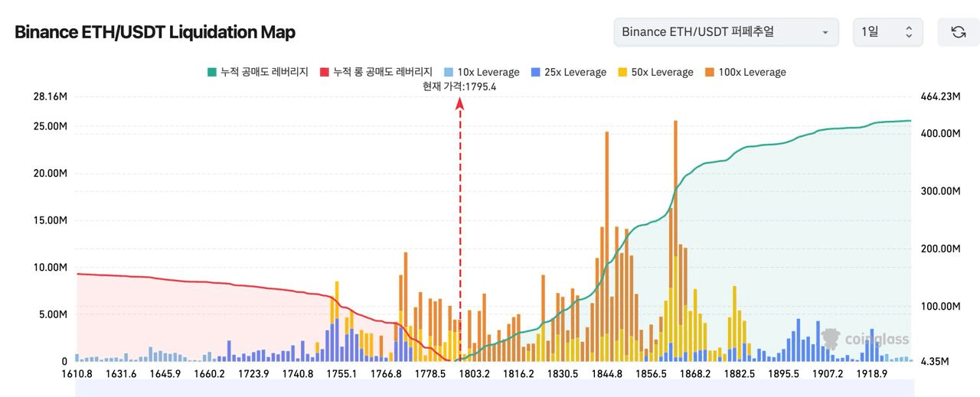The width and height of the screenshot is (980, 397).
Task: Click the 현재 가격:1795.4 label
Action: pyautogui.click(x=459, y=86)
